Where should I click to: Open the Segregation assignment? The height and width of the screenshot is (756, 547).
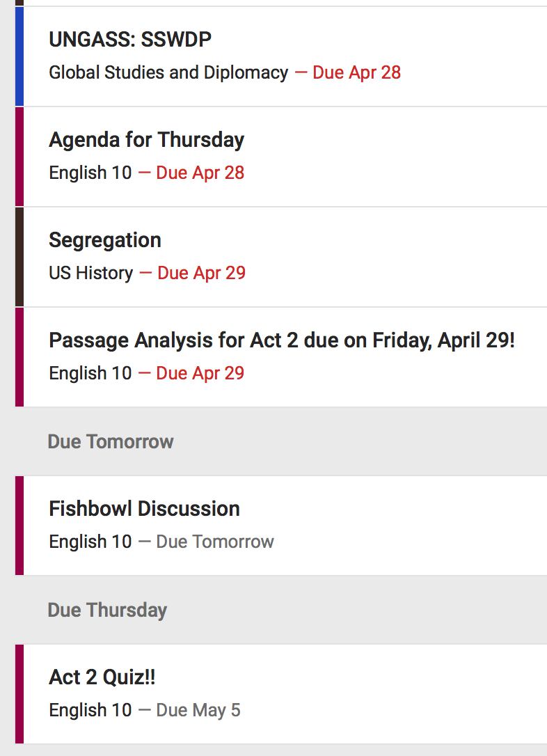pyautogui.click(x=105, y=240)
